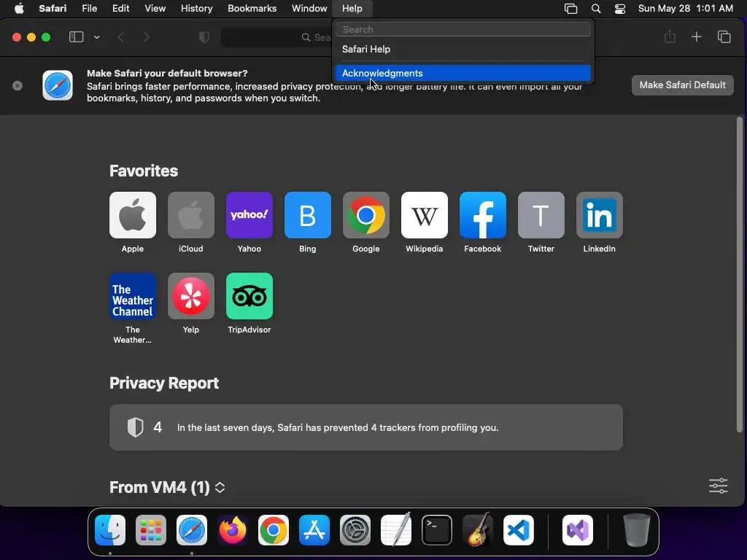Open the Apple favorite tile
Image resolution: width=747 pixels, height=560 pixels.
coord(133,215)
